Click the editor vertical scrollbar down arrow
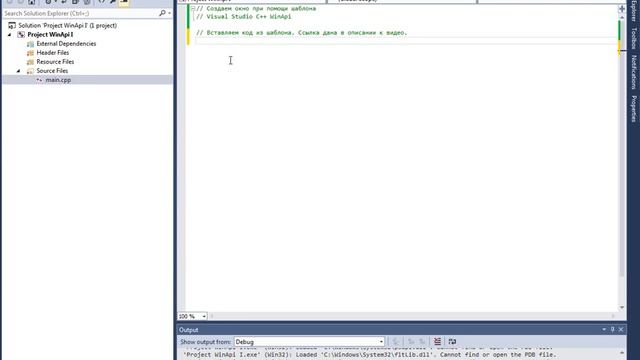 pos(622,308)
